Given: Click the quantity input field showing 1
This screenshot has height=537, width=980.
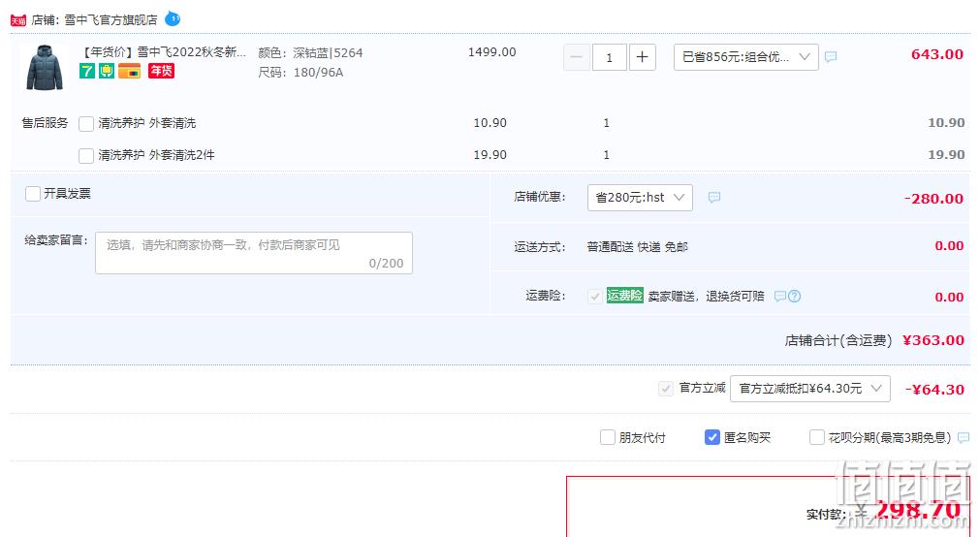Looking at the screenshot, I should point(610,57).
